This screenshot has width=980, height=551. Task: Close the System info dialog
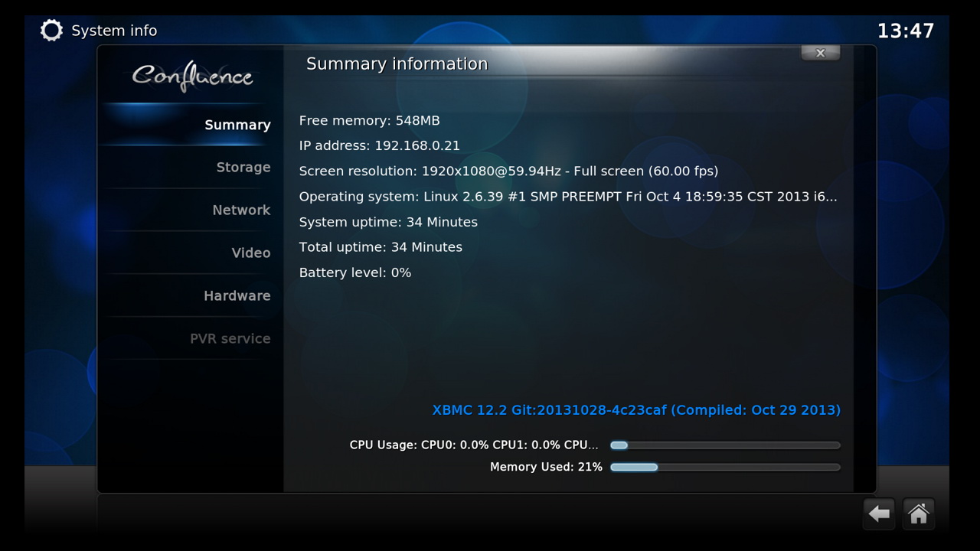coord(820,53)
